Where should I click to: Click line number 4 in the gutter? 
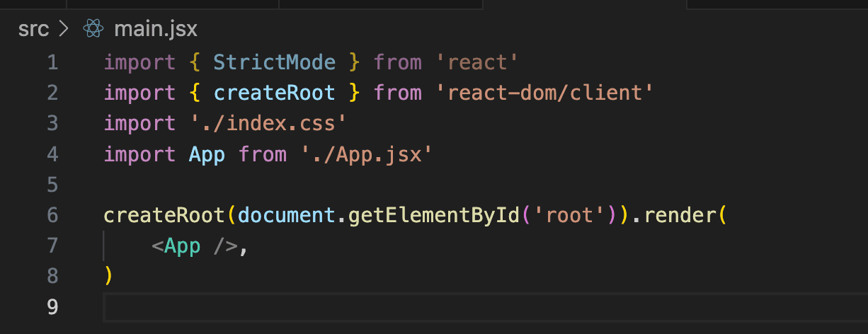click(52, 154)
